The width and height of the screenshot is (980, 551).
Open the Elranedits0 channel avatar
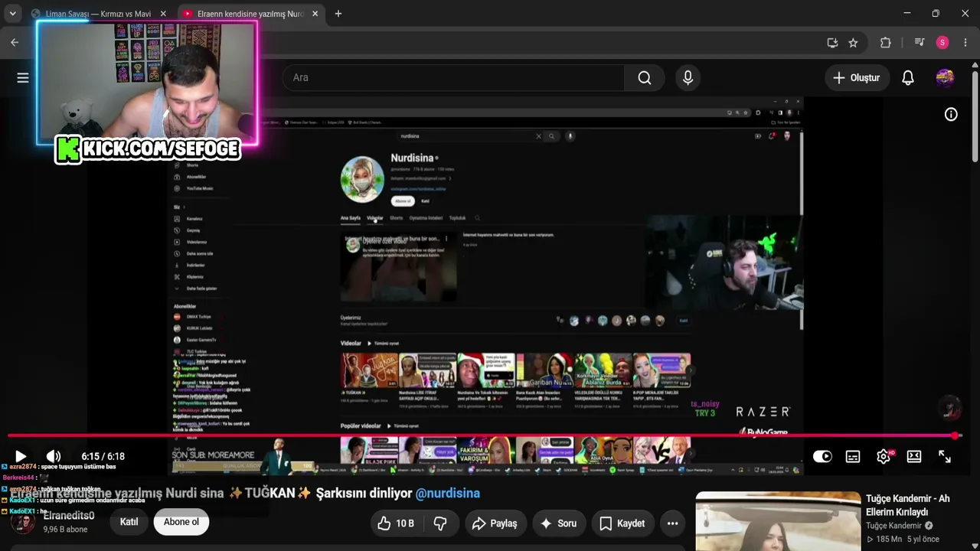coord(22,522)
